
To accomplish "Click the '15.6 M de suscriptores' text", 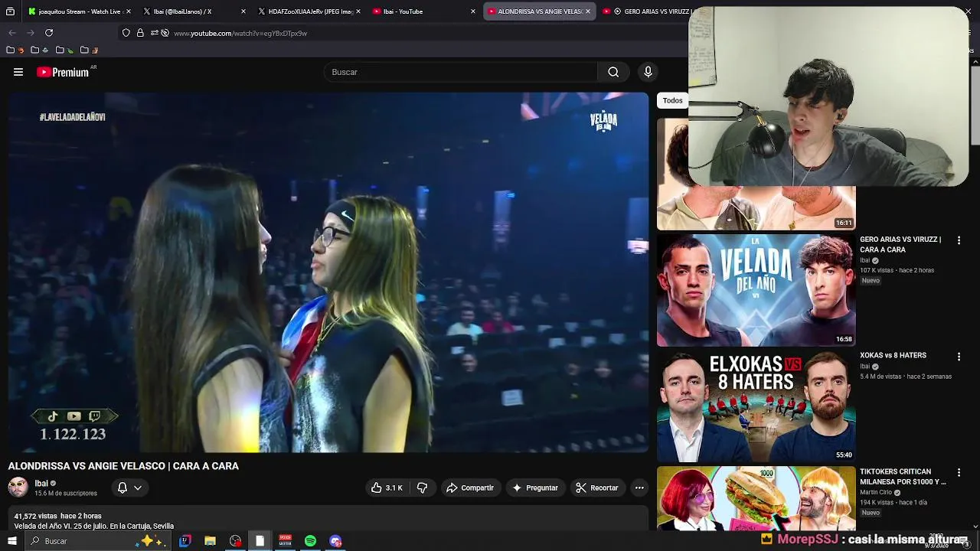I will [66, 494].
